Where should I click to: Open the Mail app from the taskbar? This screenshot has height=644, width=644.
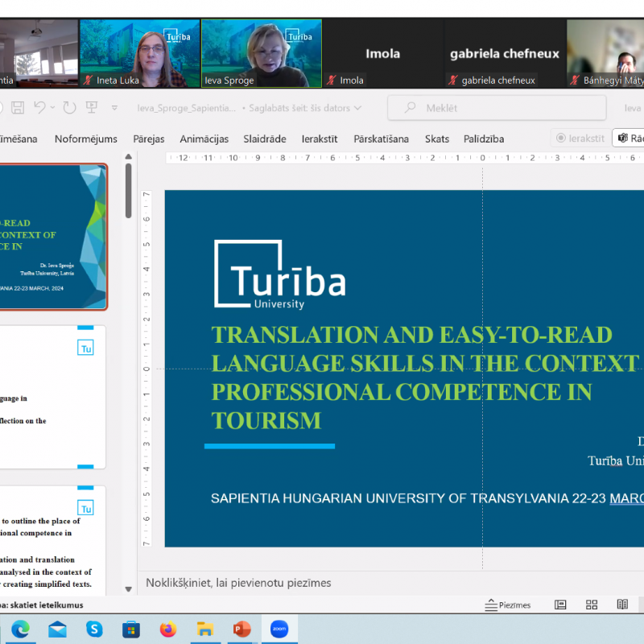tap(57, 630)
